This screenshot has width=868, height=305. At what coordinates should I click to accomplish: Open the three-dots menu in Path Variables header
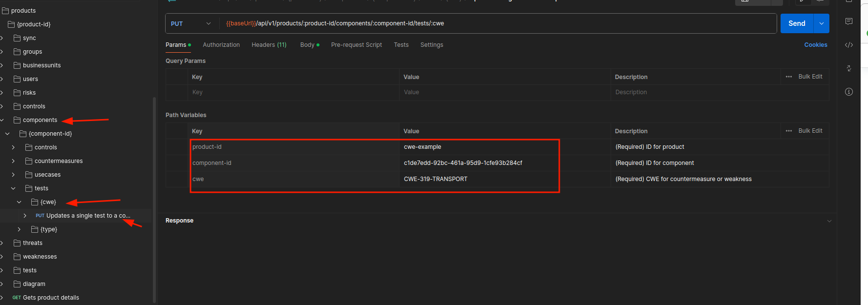[789, 131]
